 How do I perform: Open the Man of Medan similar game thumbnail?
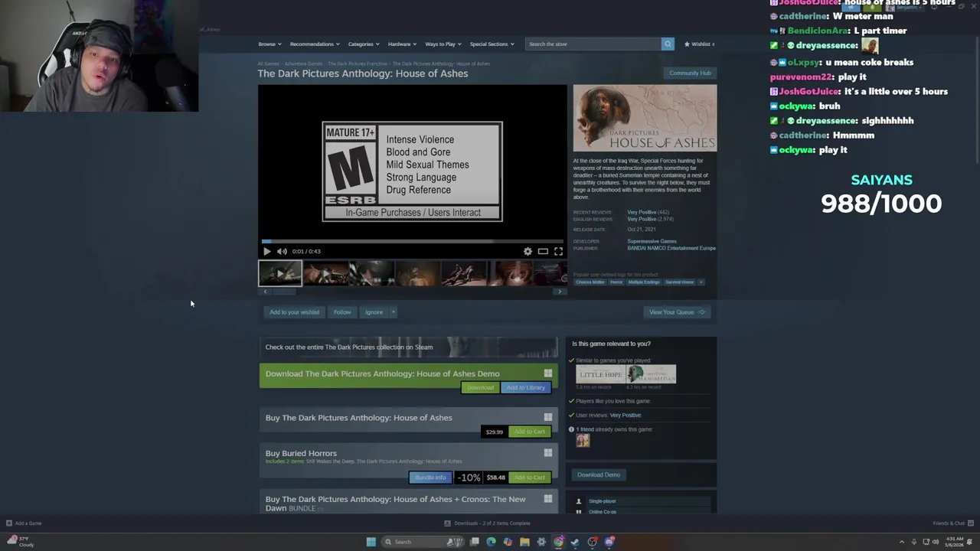pyautogui.click(x=652, y=374)
